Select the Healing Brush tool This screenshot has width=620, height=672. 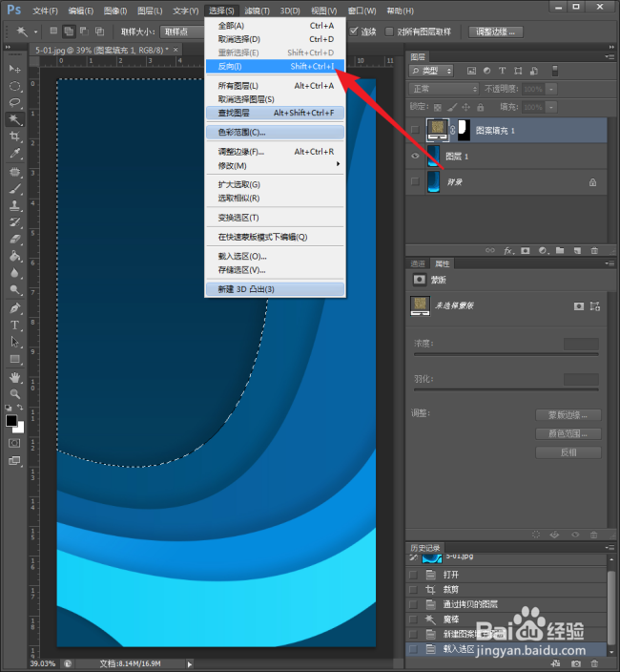coord(14,172)
